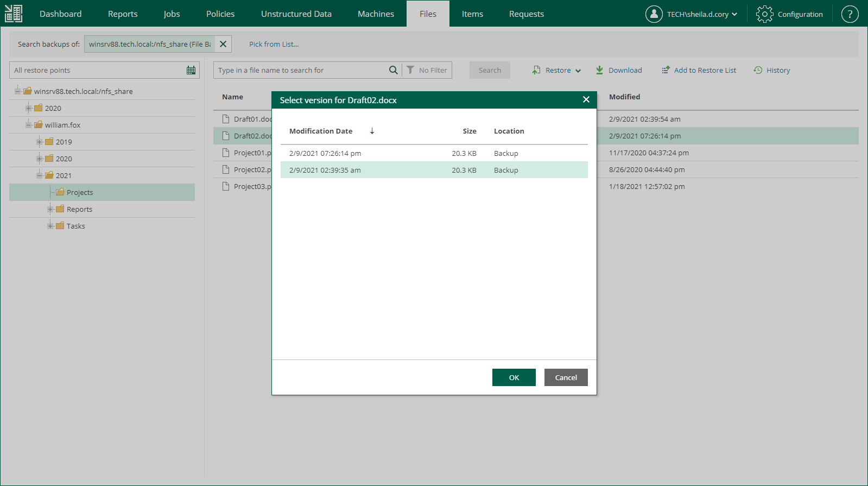Expand the Reports folder in the tree
Image resolution: width=868 pixels, height=486 pixels.
pos(50,209)
